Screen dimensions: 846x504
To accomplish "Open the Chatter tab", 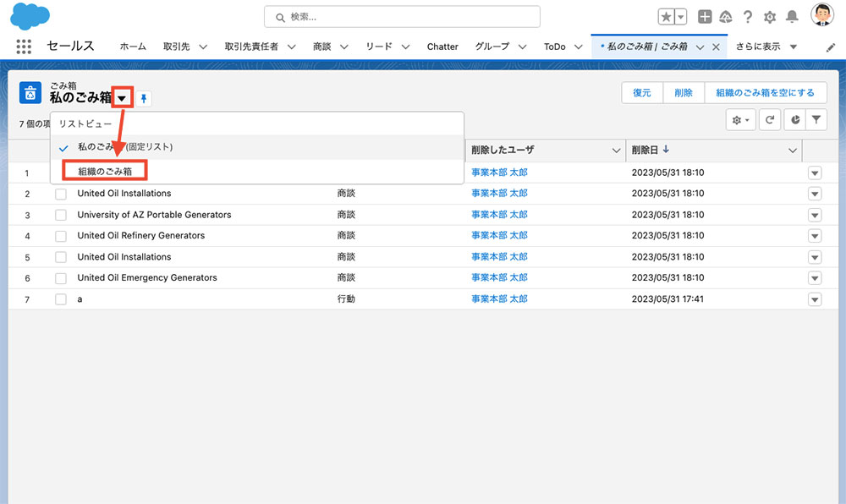I will pos(442,47).
